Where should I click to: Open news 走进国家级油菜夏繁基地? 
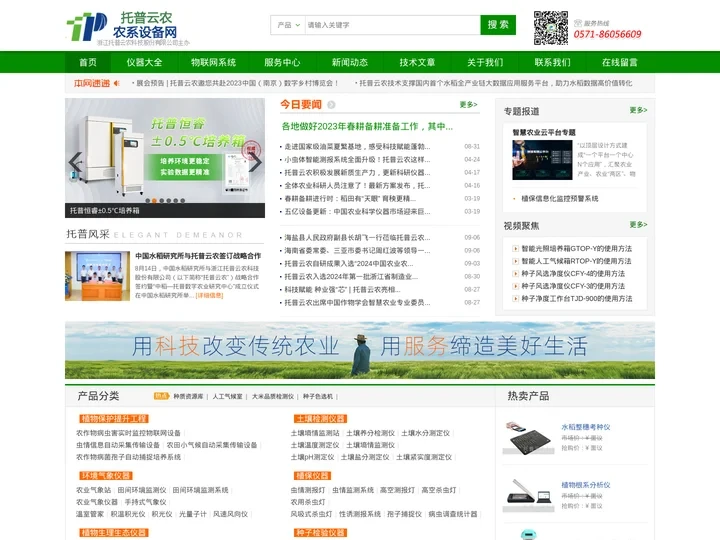[x=357, y=146]
